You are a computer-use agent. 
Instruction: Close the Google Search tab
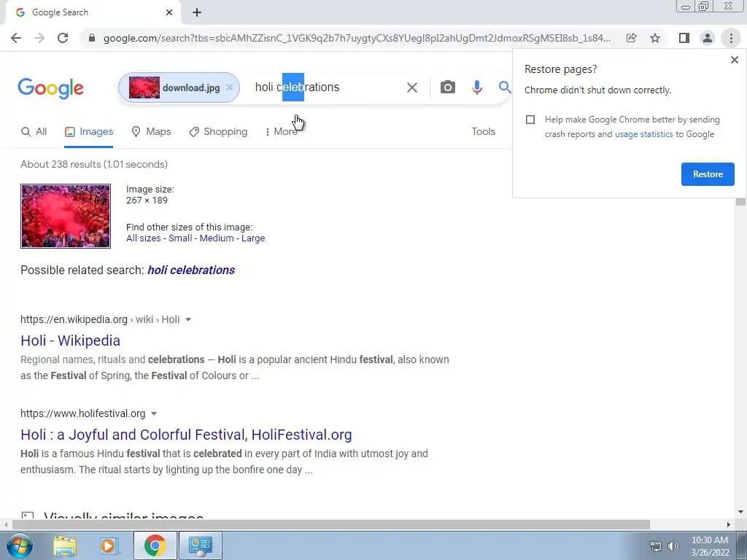[x=169, y=12]
